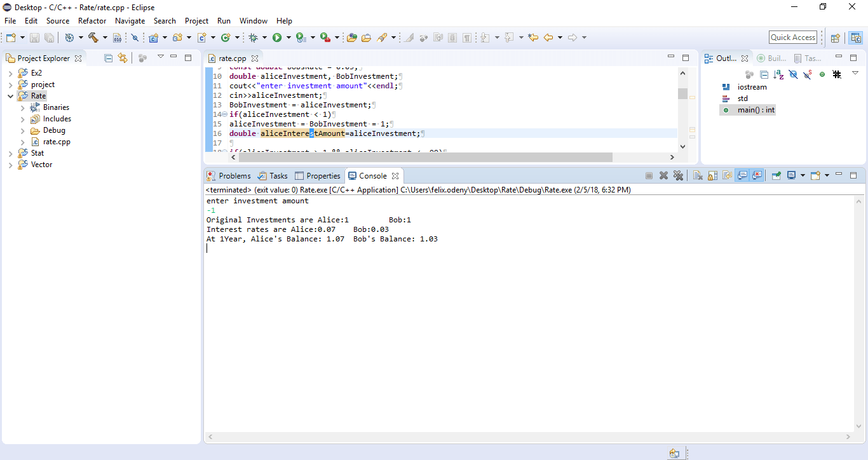Click the Quick Access search field

[793, 37]
